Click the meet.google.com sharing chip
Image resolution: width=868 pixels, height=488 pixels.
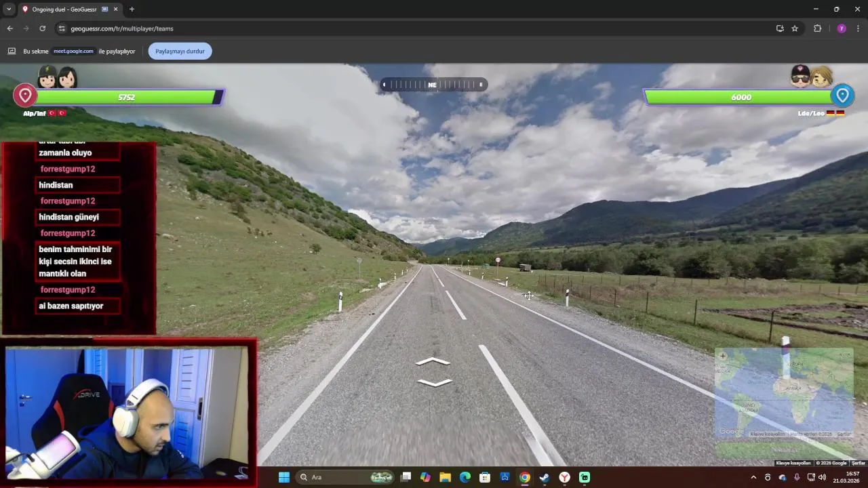(73, 52)
